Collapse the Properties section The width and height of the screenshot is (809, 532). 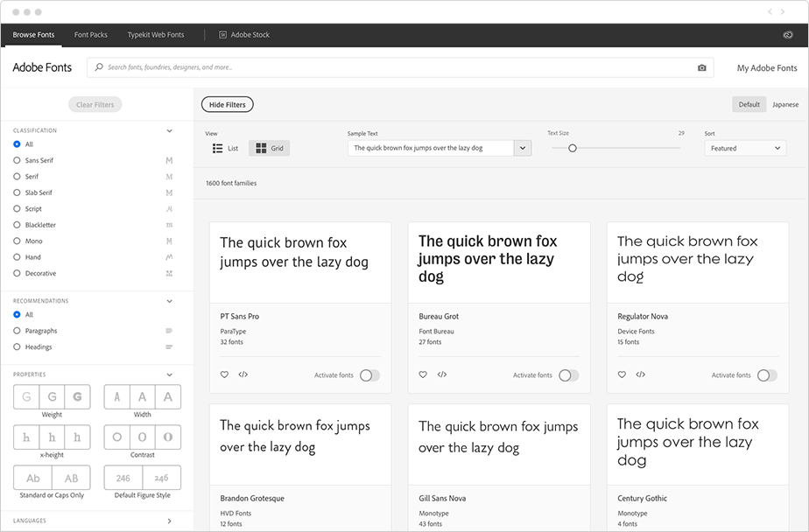tap(169, 374)
